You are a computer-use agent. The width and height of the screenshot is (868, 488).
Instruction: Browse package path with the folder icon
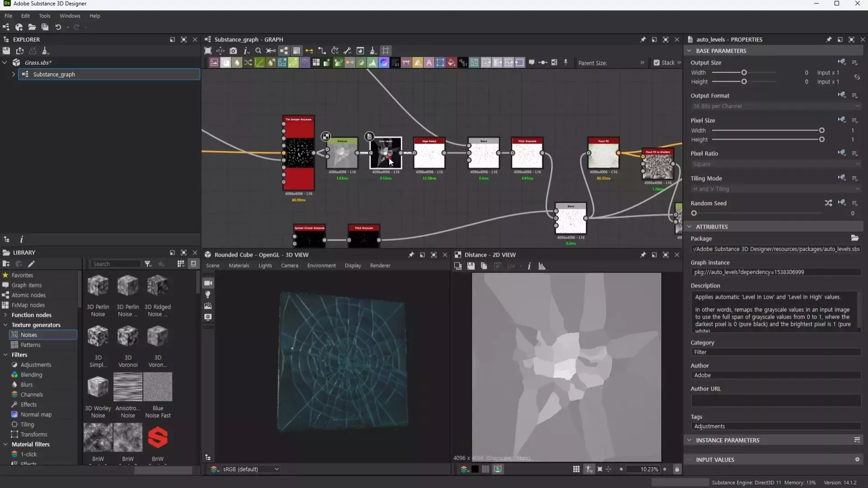855,238
